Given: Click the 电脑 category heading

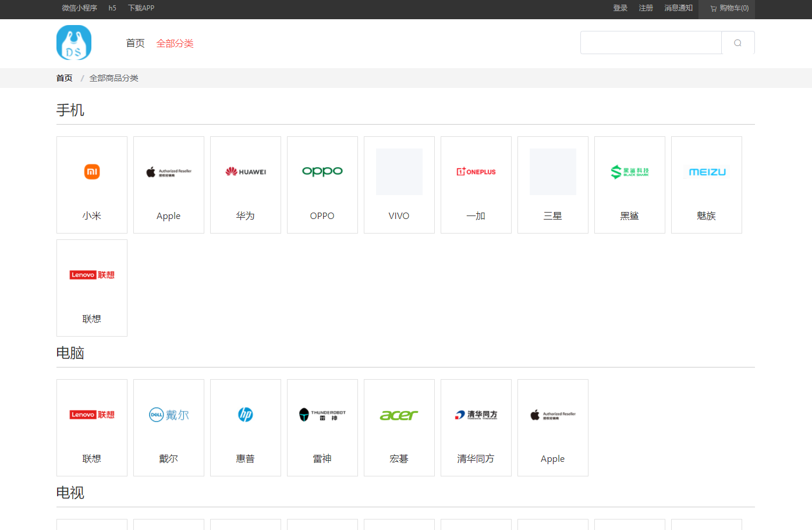Looking at the screenshot, I should [70, 353].
